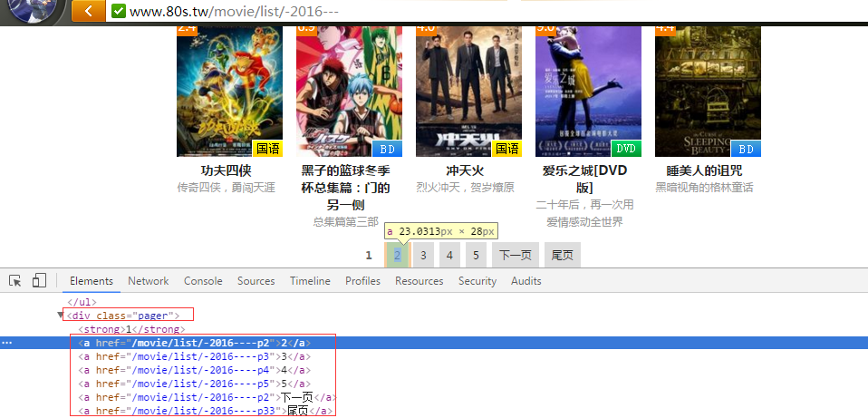Screen dimensions: 868x418
Task: Click the 烈火冲天，贺岁燎原 description text
Action: tap(465, 188)
